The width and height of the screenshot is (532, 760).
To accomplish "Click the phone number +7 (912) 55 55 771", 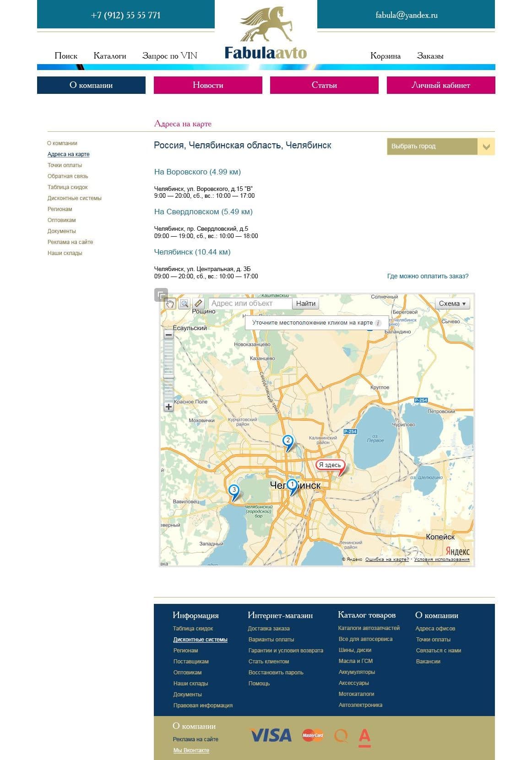I will coord(126,15).
